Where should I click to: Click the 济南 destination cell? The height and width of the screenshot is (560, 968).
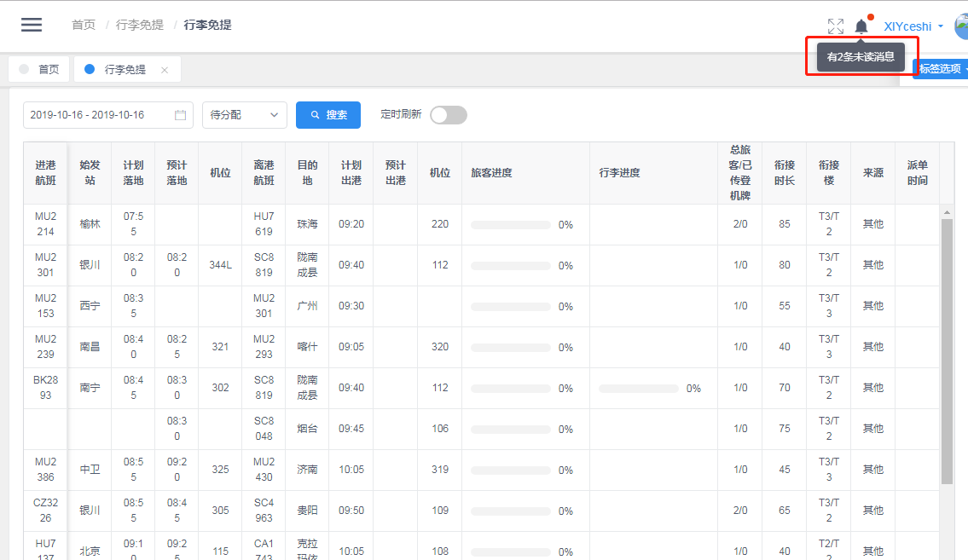(307, 470)
